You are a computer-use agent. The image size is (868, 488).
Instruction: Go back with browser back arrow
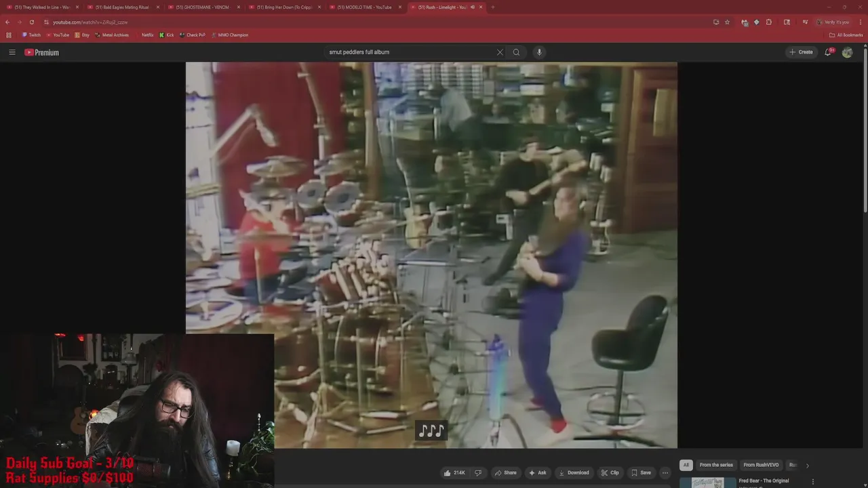coord(7,22)
